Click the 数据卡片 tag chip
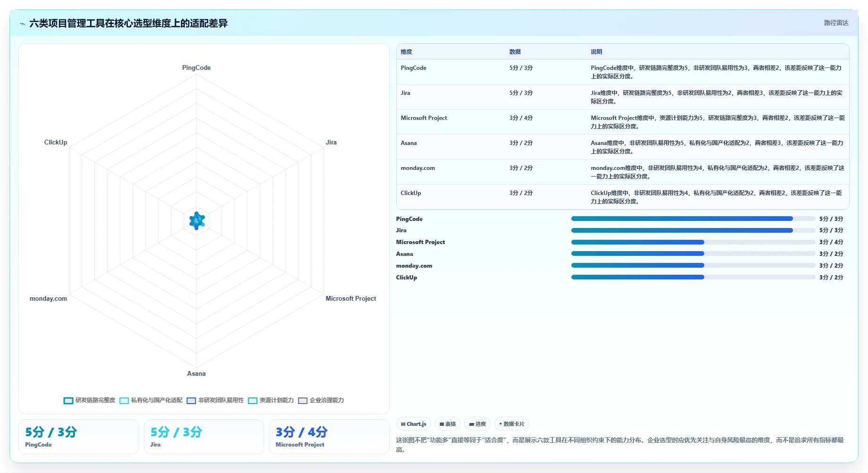Viewport: 868px width, 473px height. tap(512, 424)
